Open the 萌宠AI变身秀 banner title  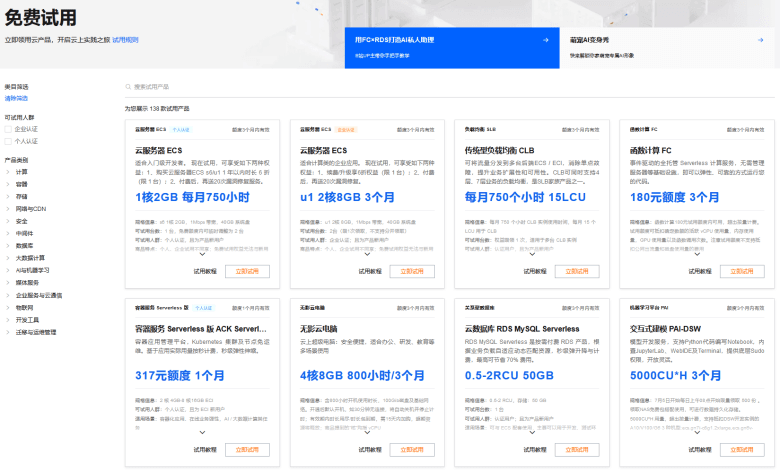click(x=589, y=40)
